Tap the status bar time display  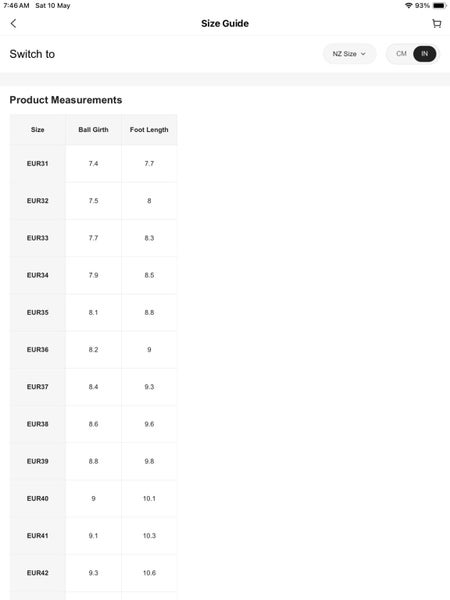[x=16, y=5]
